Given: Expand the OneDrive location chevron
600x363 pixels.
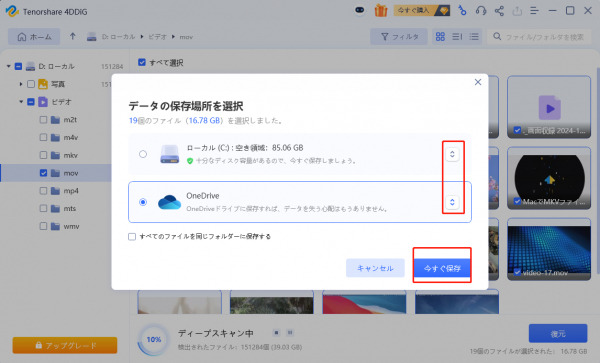Looking at the screenshot, I should pos(452,202).
